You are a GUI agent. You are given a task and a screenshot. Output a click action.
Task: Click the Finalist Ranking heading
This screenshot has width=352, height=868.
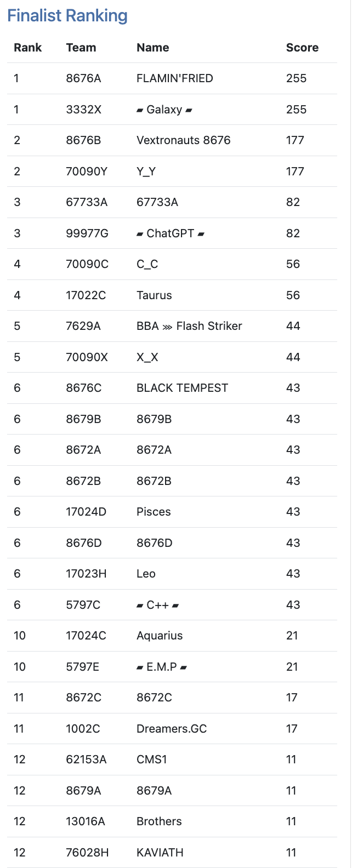pyautogui.click(x=67, y=16)
